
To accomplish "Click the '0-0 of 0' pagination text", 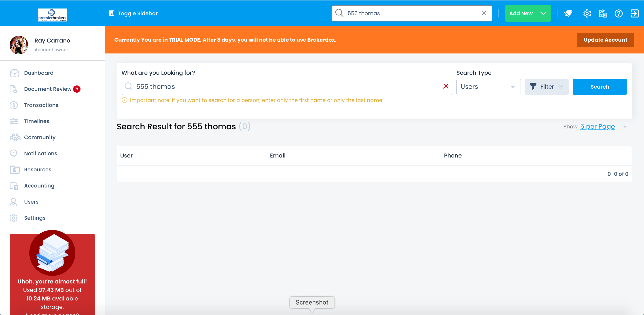I will (x=618, y=174).
